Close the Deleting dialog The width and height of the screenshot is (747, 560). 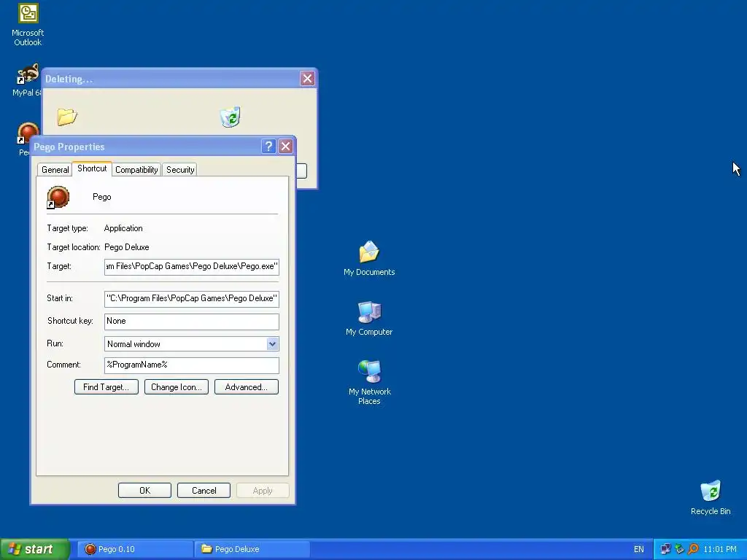coord(307,79)
